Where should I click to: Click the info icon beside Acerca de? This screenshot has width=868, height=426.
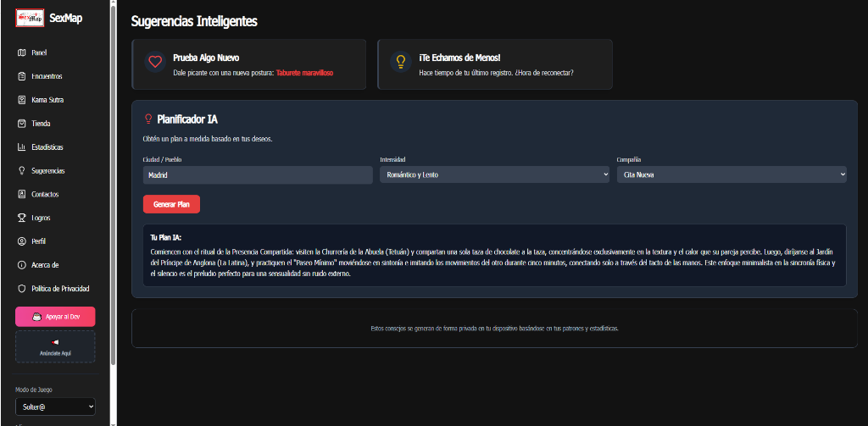21,265
